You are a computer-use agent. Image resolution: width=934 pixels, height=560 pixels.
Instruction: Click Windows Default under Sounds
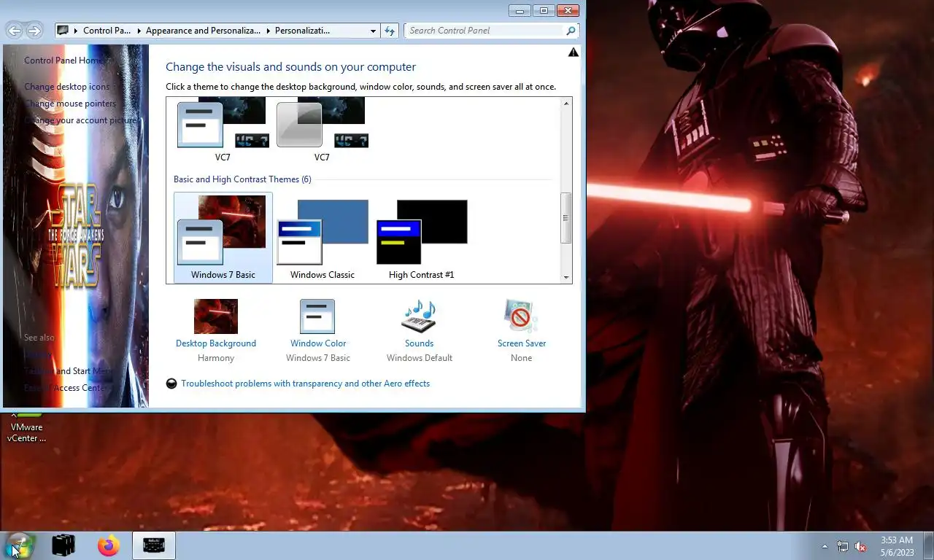point(420,358)
